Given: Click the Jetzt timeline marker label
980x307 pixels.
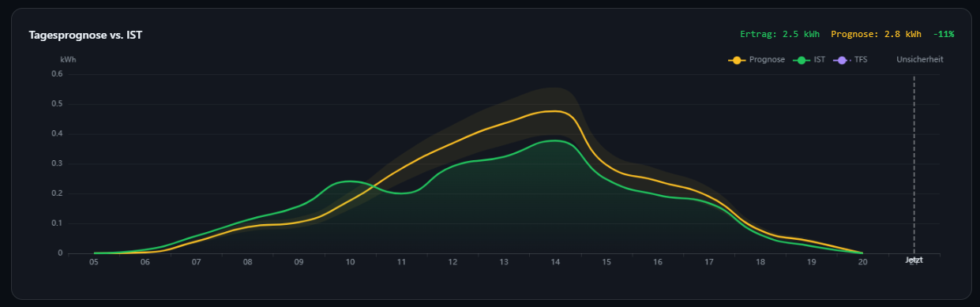Looking at the screenshot, I should click(914, 260).
